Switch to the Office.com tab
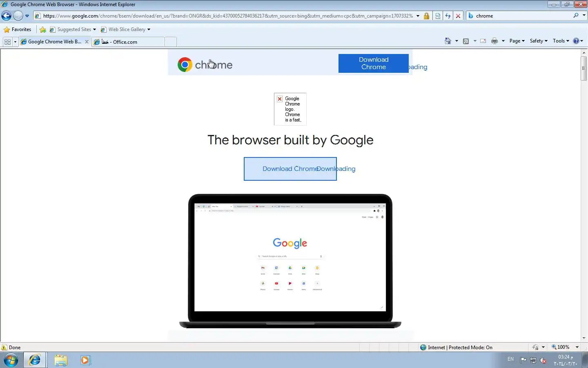This screenshot has height=368, width=588. point(128,42)
